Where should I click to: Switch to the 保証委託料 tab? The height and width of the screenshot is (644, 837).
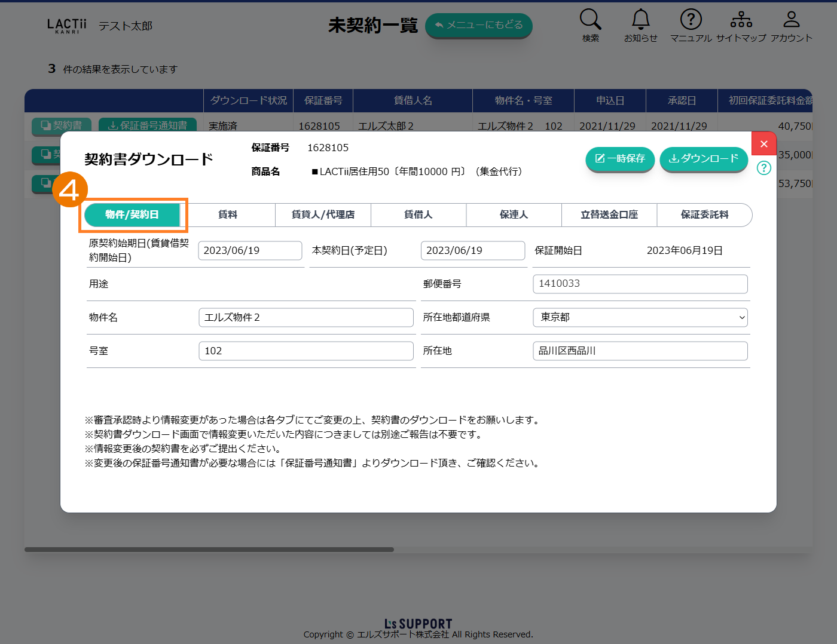704,215
